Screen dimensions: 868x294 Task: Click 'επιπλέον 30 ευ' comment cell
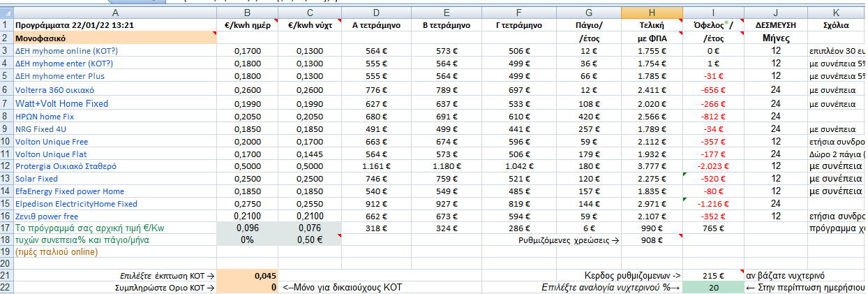[837, 51]
